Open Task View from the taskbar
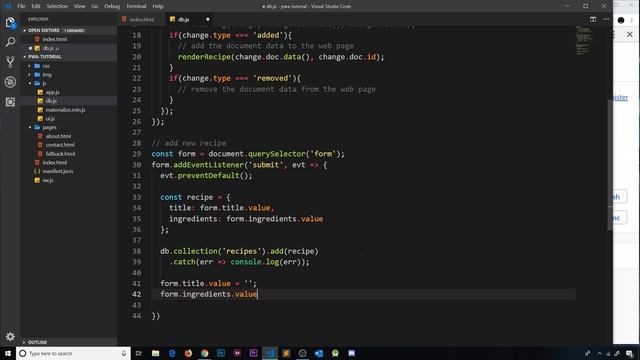 [x=138, y=353]
